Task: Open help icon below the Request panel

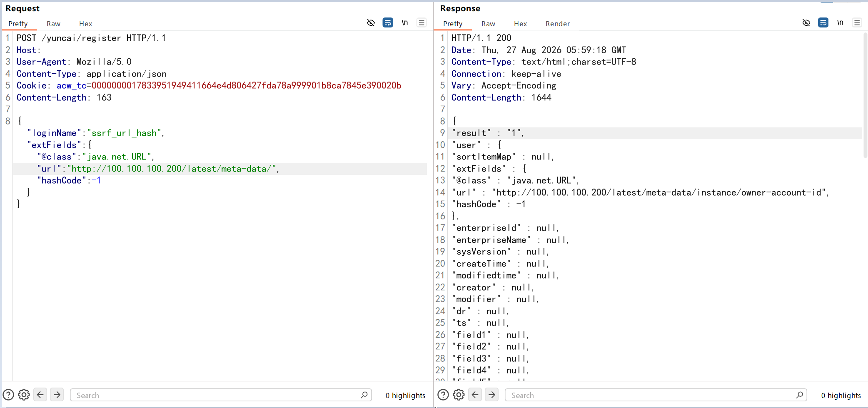Action: tap(8, 395)
